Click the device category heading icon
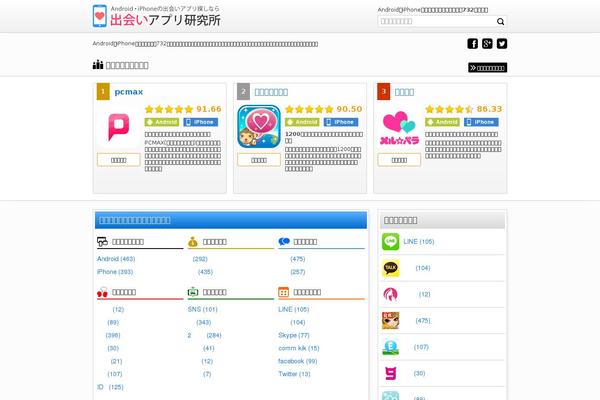600x400 pixels. pyautogui.click(x=102, y=242)
